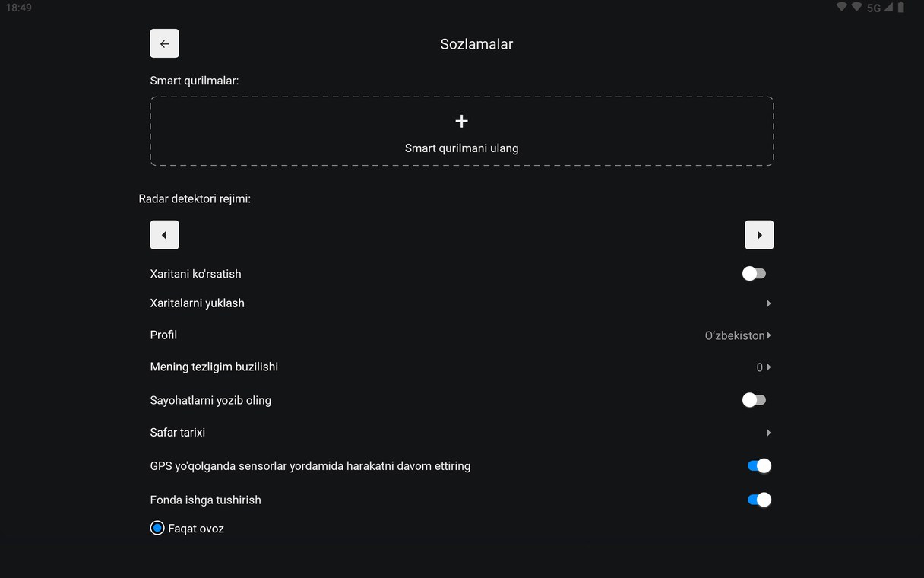Tap Smart qurilmani ulang
This screenshot has width=924, height=578.
461,148
